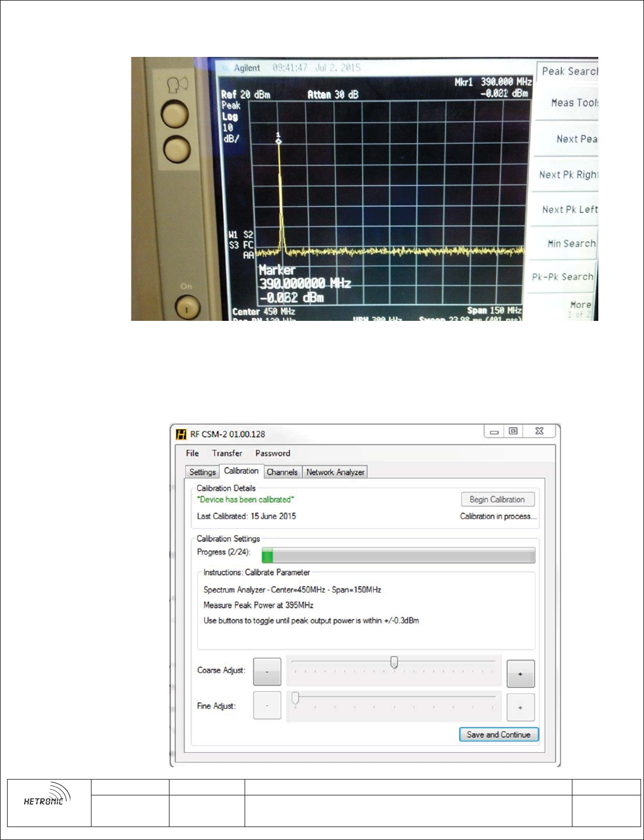
Task: Click the 'Atten 30 dB' label on analyzer
Action: 333,94
